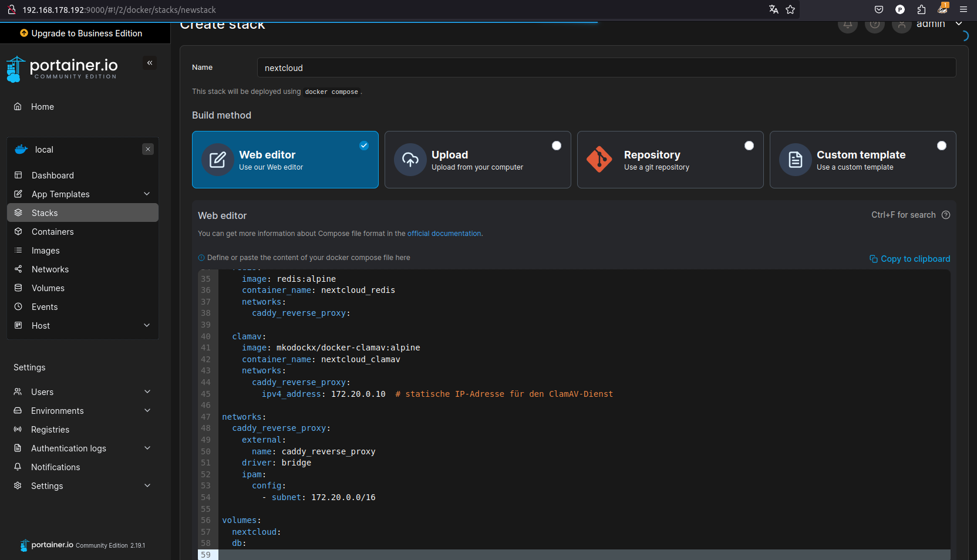Click the help icon beside Ctrl+F for search
Viewport: 977px width, 560px height.
click(x=945, y=215)
